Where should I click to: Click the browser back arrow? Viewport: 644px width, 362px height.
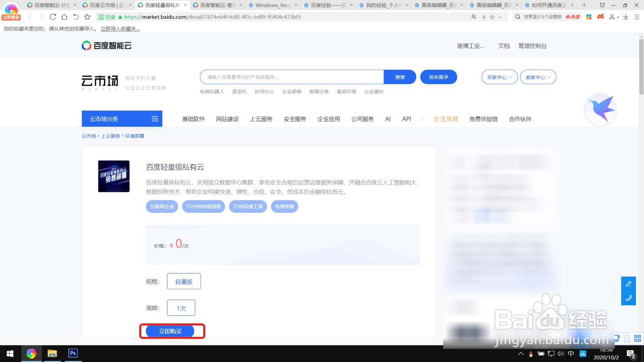point(30,17)
